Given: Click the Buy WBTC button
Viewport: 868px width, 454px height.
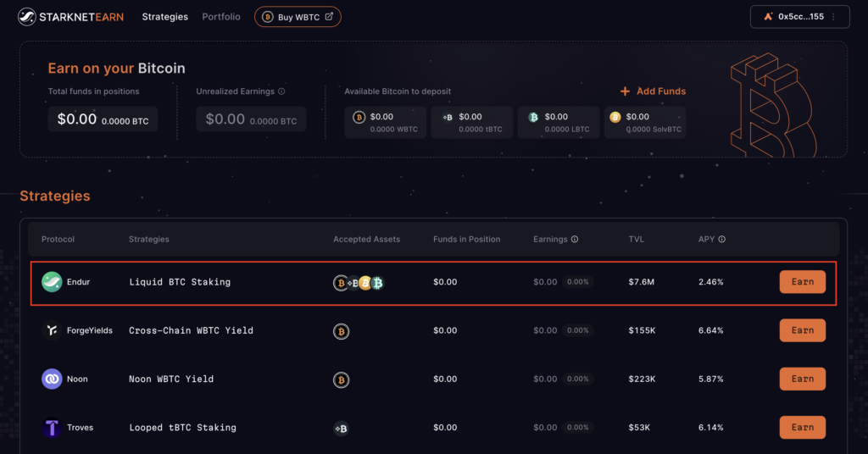Looking at the screenshot, I should point(298,17).
